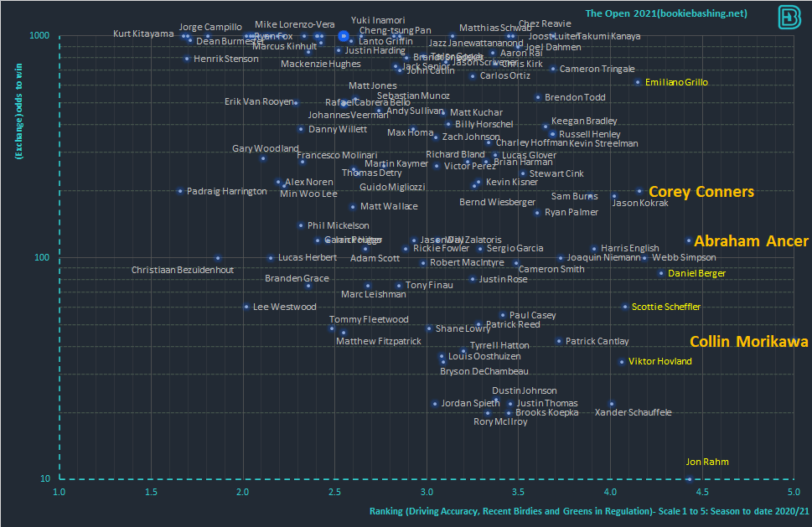Click the "Lee Westwood" label
The width and height of the screenshot is (812, 527).
coord(284,307)
